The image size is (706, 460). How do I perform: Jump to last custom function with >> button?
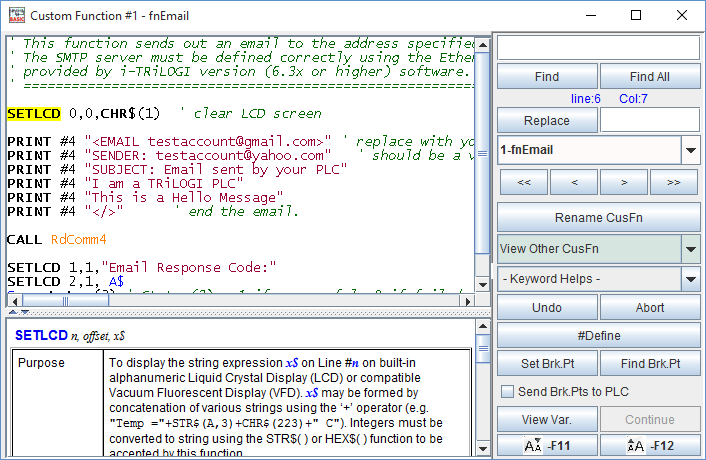pyautogui.click(x=674, y=182)
